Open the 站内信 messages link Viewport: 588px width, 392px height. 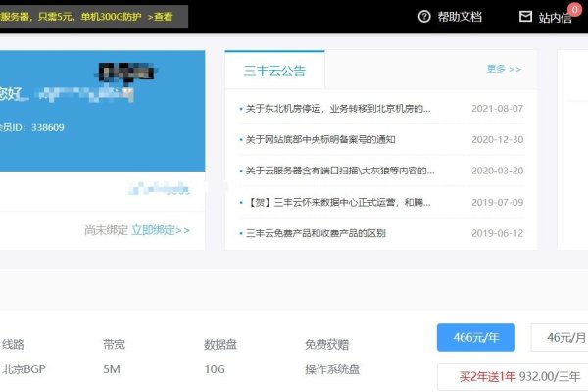(x=555, y=18)
